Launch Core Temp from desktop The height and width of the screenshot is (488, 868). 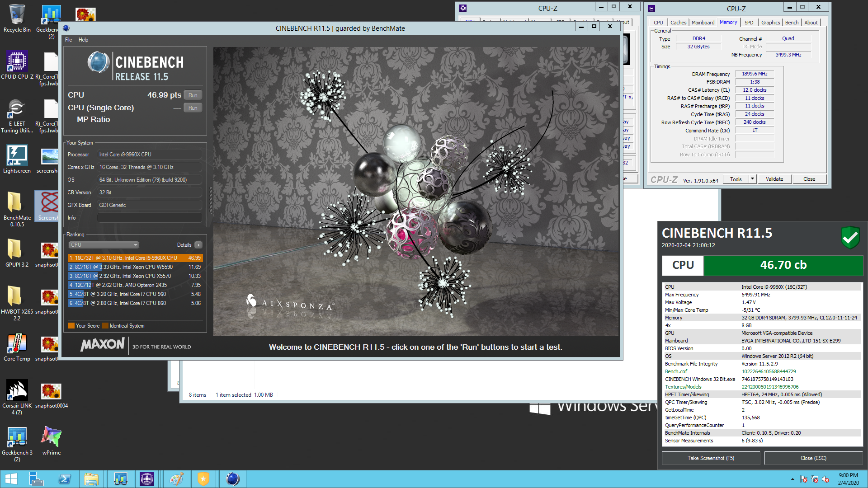(x=17, y=347)
